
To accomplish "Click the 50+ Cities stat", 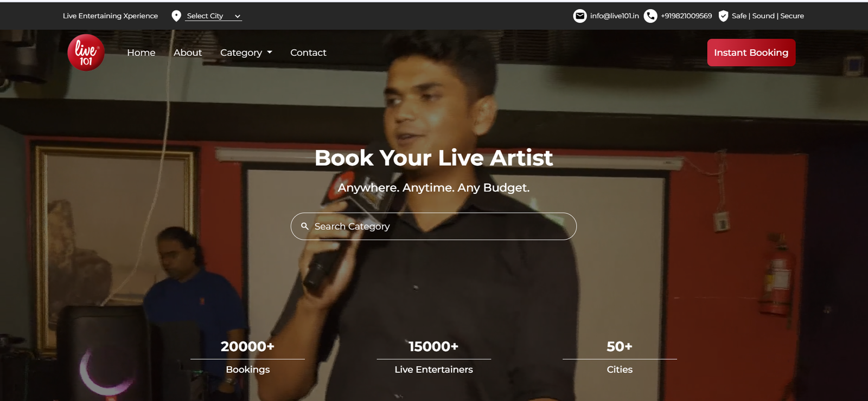I will click(x=620, y=357).
